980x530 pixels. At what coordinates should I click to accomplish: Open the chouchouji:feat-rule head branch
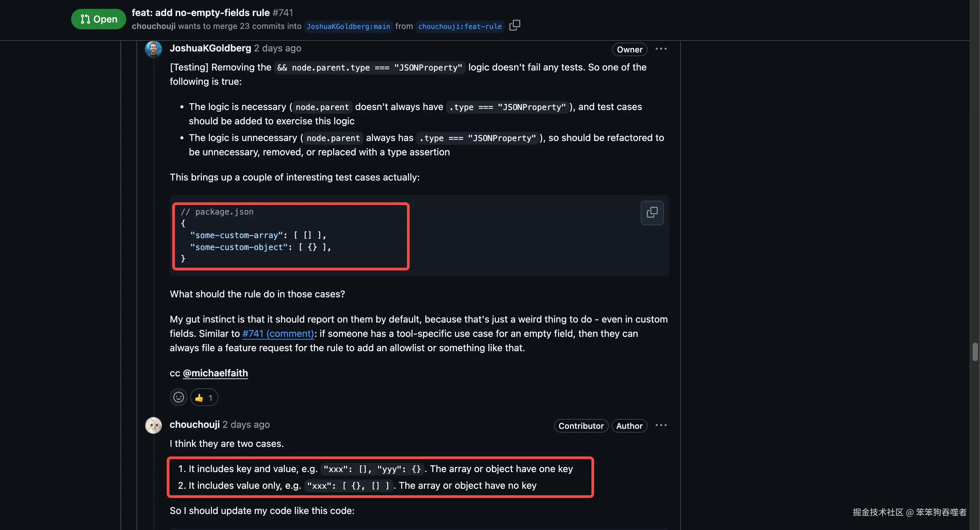pyautogui.click(x=460, y=26)
